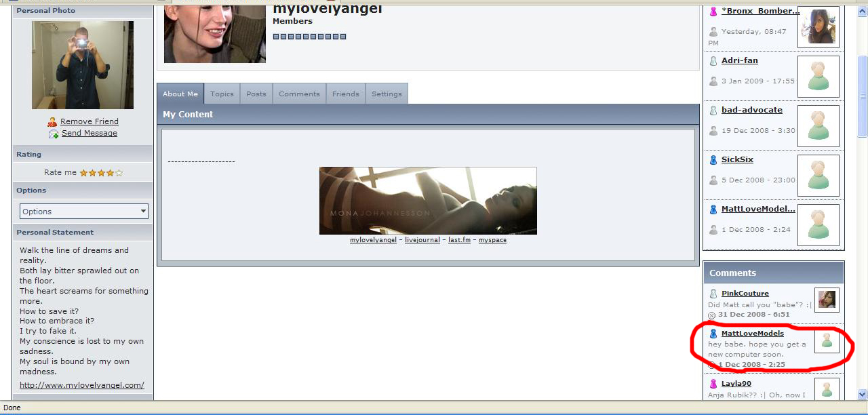Click the page scrollbar down arrow
The image size is (868, 415).
click(862, 394)
